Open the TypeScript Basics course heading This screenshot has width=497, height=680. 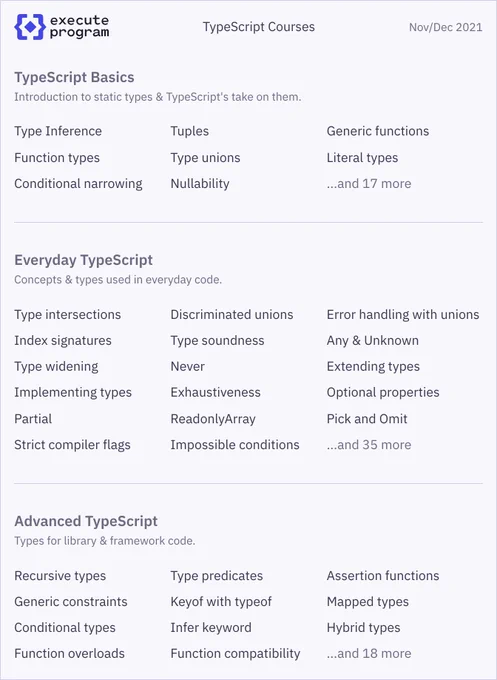point(74,77)
